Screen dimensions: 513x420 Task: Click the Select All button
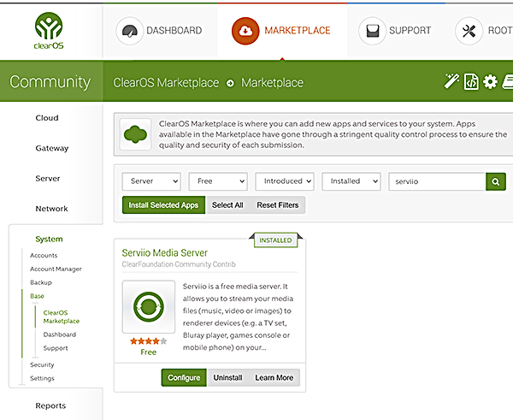(227, 205)
